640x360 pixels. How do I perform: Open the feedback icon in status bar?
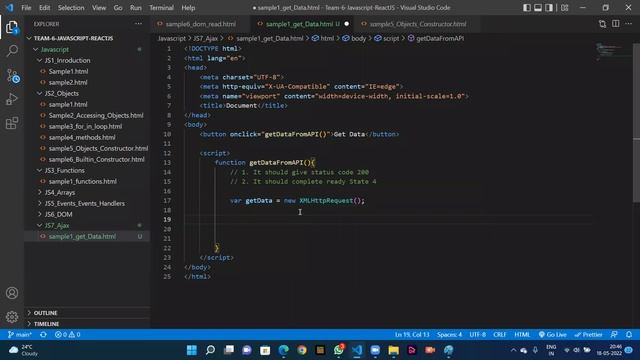tap(614, 335)
